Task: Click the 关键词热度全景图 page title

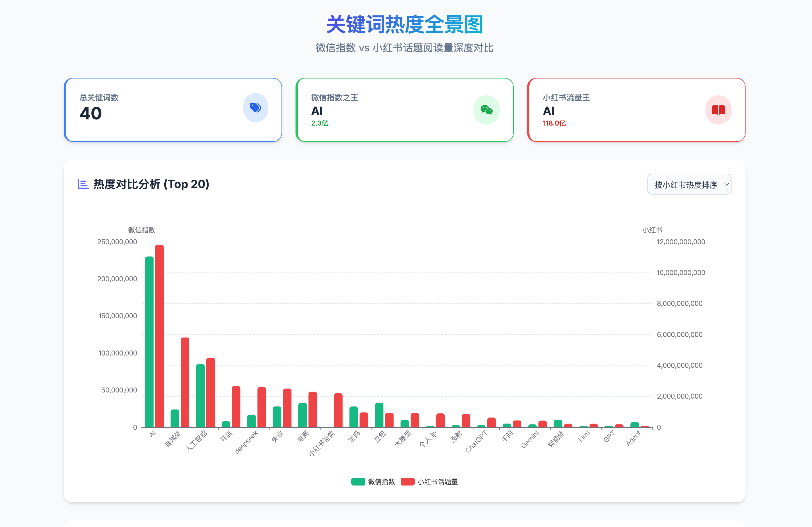Action: (x=404, y=25)
